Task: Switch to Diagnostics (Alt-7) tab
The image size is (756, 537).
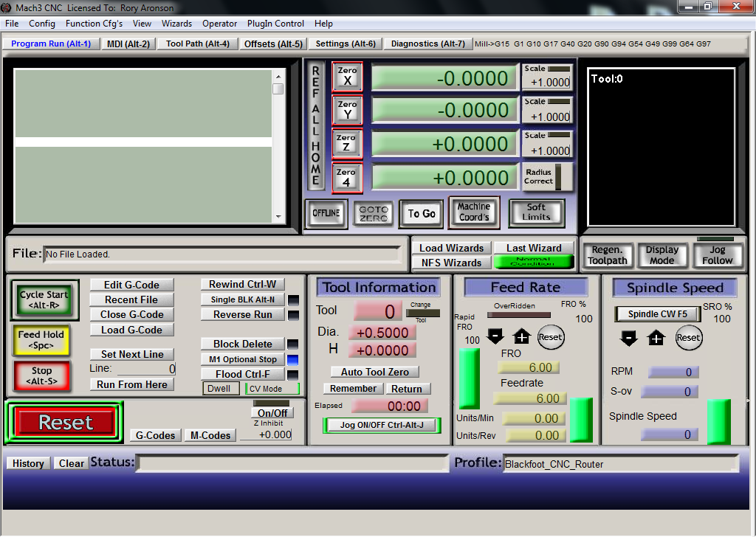Action: pos(427,44)
